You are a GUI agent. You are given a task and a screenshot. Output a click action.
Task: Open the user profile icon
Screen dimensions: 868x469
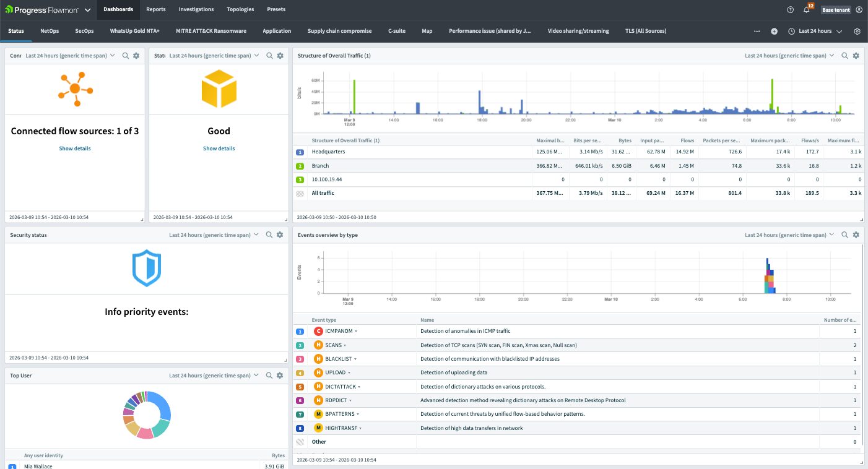[859, 10]
